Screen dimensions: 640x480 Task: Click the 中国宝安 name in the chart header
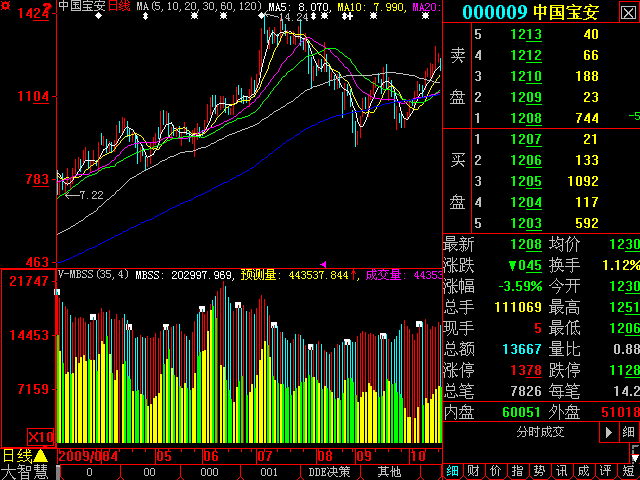coord(82,6)
